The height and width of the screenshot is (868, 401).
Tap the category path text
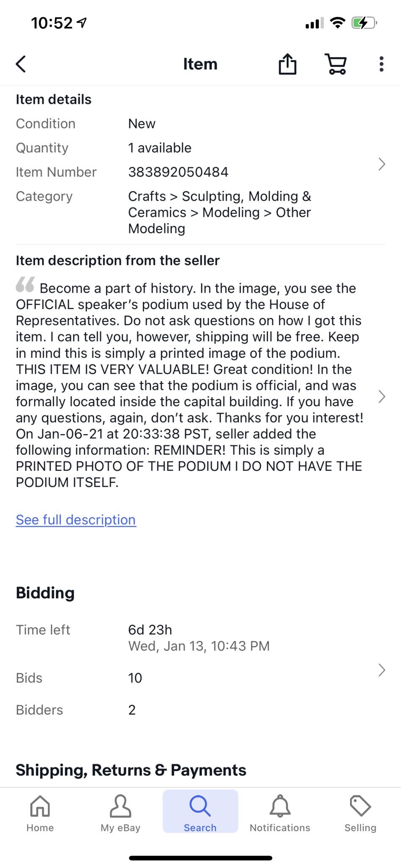(219, 212)
